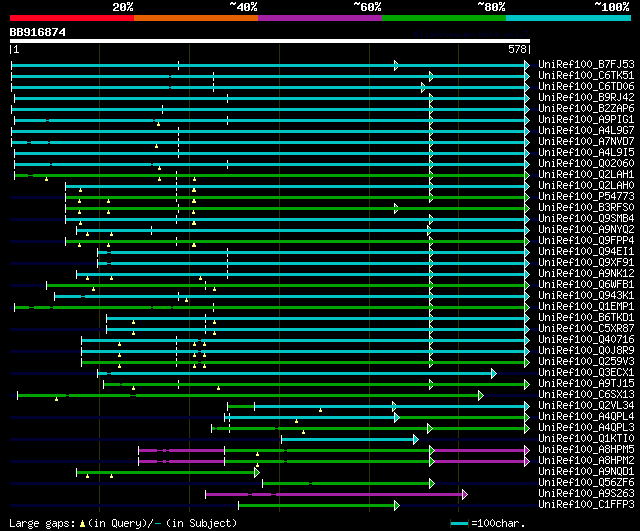Click the yellow query gap legend marker
The image size is (640, 531).
[x=82, y=524]
